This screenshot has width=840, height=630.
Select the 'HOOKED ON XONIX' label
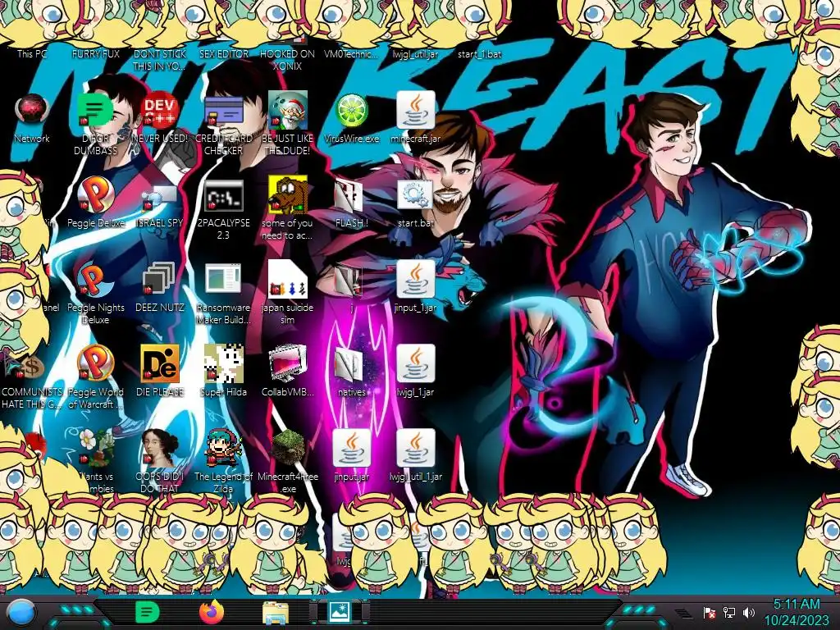[287, 60]
